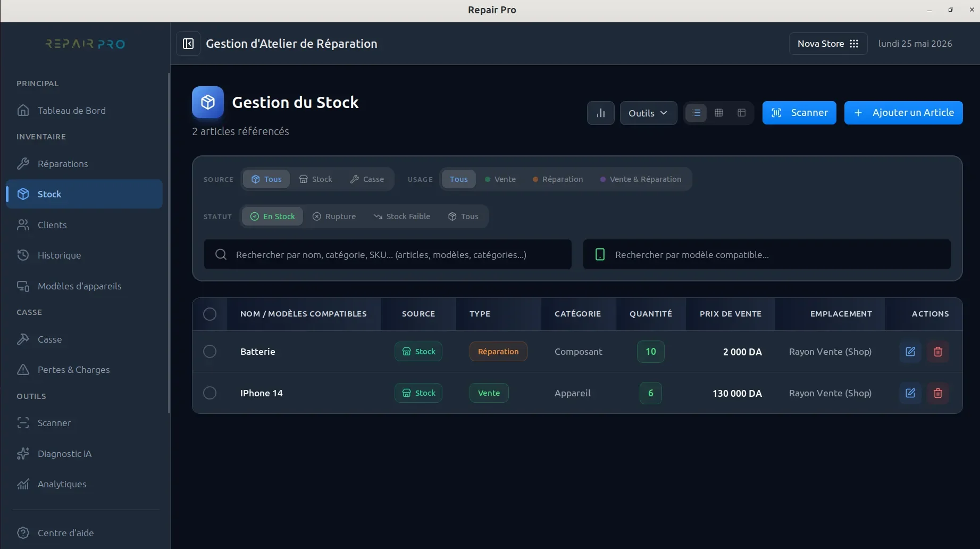
Task: Select the Stock sidebar item
Action: coord(84,194)
